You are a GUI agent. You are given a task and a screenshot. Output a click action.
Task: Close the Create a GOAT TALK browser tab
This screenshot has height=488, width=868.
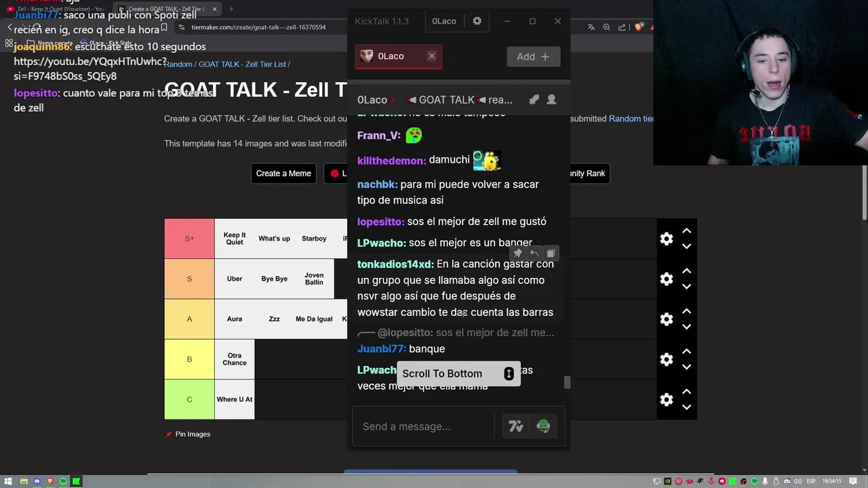coord(215,9)
